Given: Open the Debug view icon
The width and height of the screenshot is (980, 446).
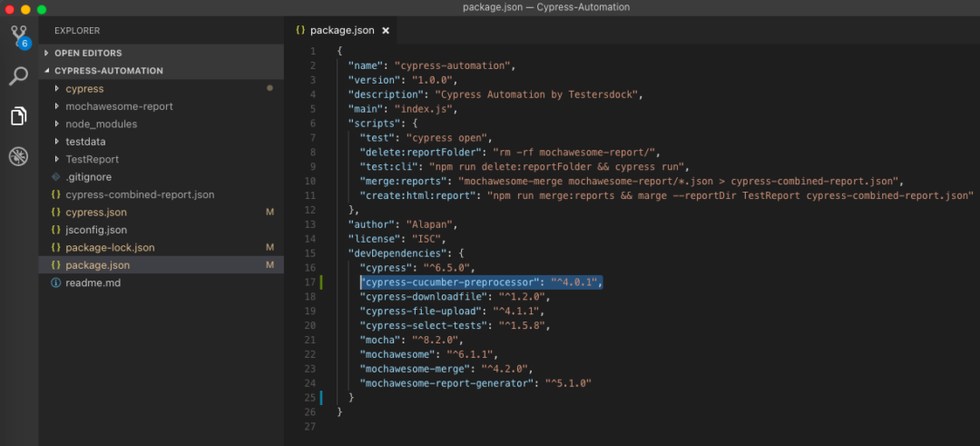Looking at the screenshot, I should [x=19, y=156].
